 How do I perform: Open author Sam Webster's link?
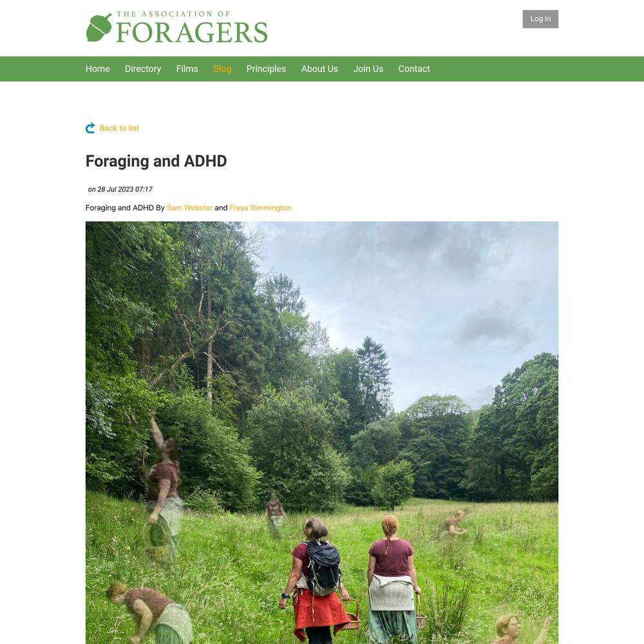[189, 208]
